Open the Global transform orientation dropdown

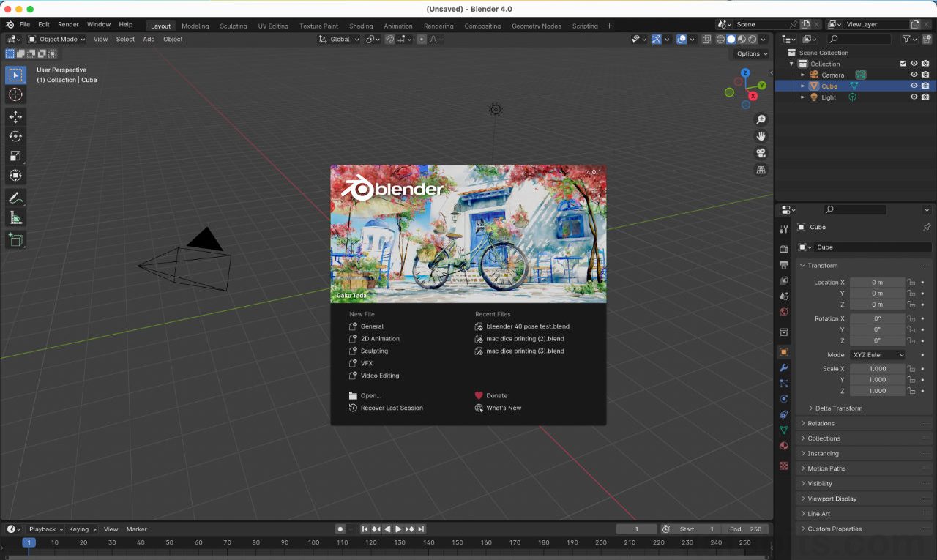pos(340,40)
